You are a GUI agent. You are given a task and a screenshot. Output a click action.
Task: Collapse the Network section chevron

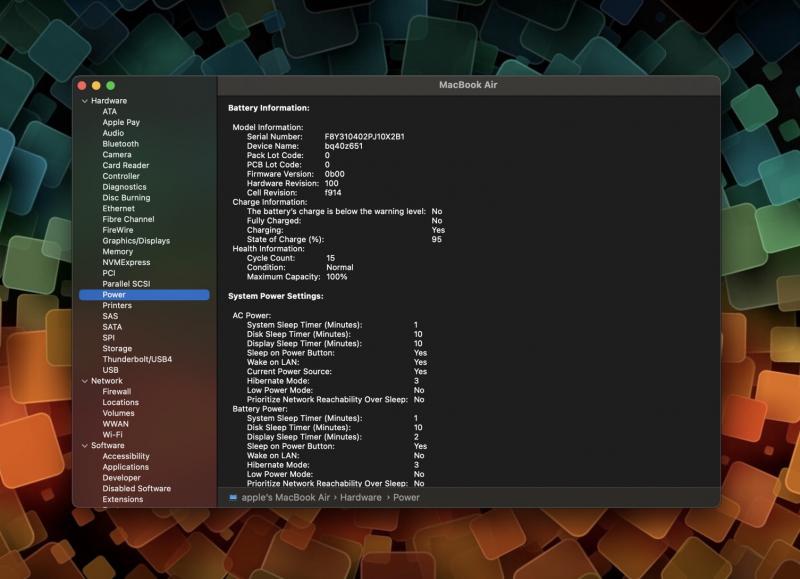point(85,381)
